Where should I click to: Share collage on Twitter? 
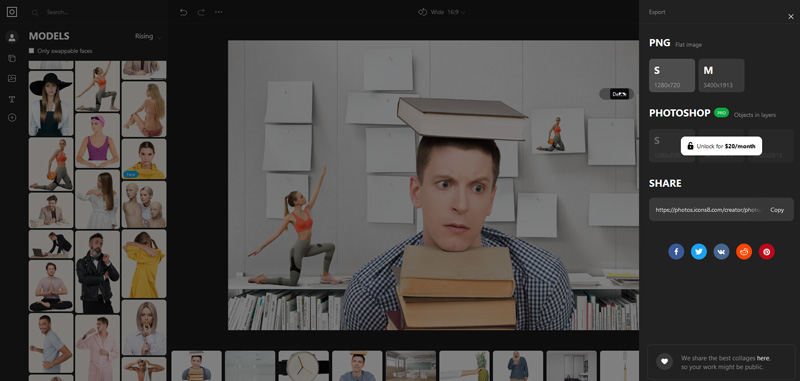click(x=698, y=251)
